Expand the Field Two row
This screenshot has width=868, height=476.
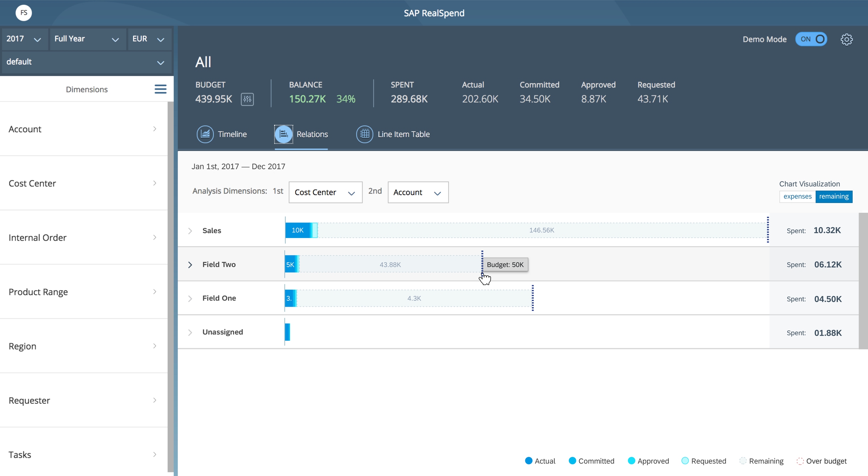point(190,265)
